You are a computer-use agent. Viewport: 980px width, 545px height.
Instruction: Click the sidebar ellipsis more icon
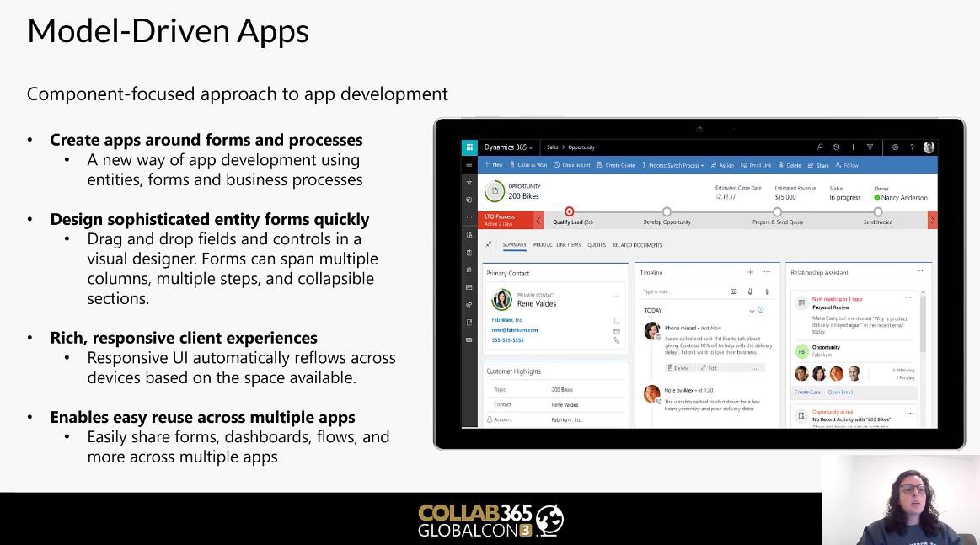tap(469, 217)
